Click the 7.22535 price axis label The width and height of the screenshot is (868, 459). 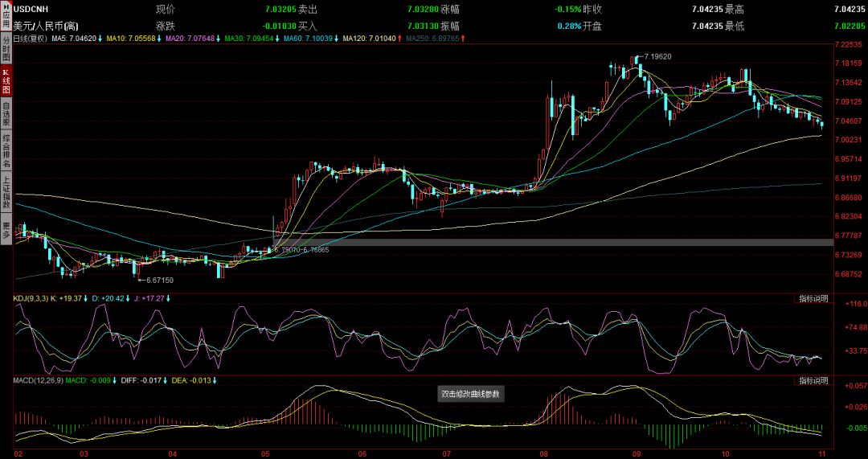850,44
